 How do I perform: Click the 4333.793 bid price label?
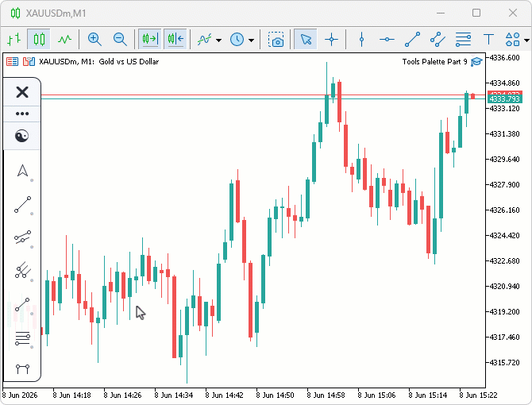pos(504,98)
